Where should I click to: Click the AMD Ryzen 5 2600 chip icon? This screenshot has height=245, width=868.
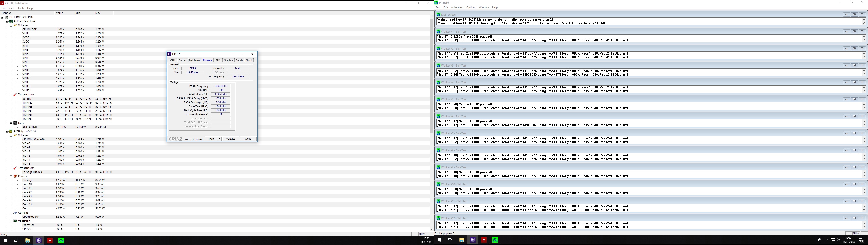11,131
